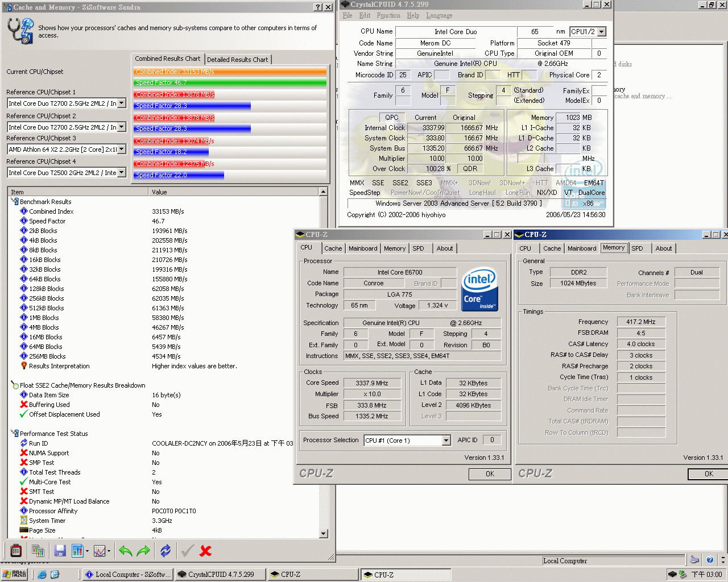
Task: Go back with the green left arrow
Action: pyautogui.click(x=125, y=550)
